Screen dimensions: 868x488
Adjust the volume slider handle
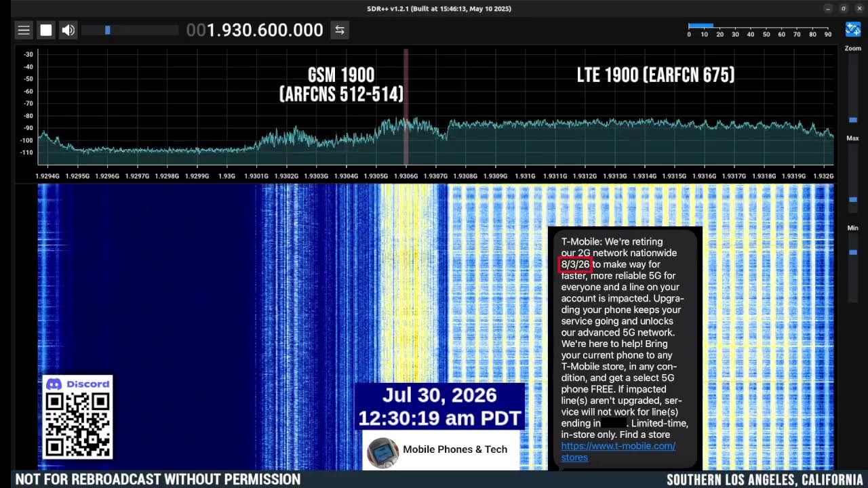[107, 30]
